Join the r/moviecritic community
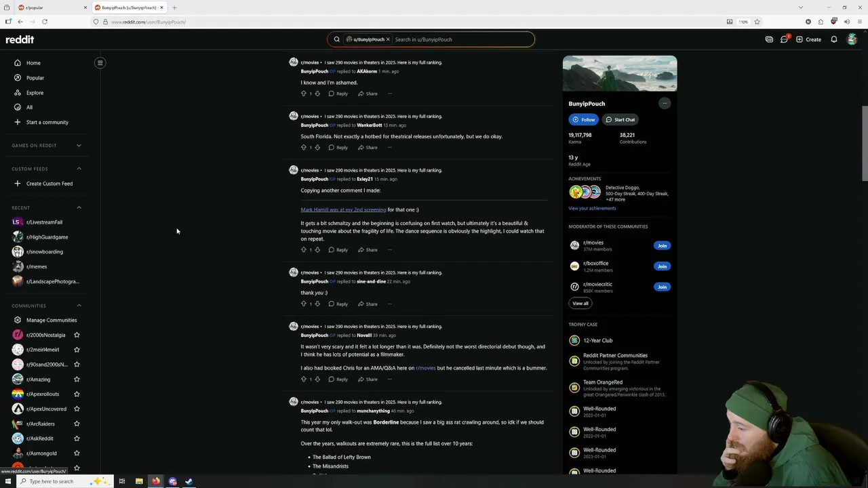Viewport: 868px width, 488px height. click(x=662, y=287)
